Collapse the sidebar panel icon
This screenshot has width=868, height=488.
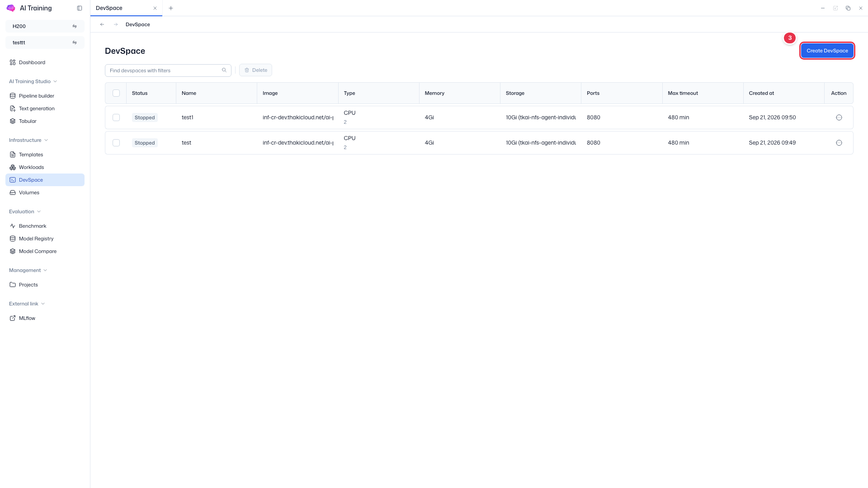point(80,8)
